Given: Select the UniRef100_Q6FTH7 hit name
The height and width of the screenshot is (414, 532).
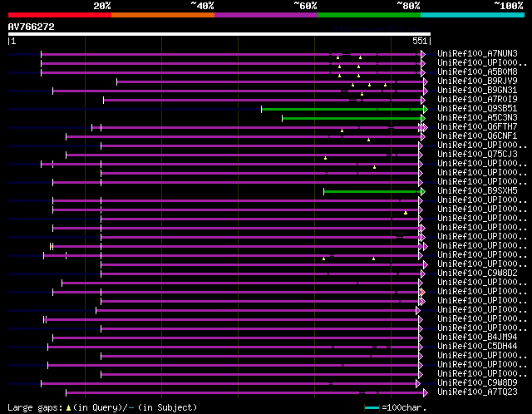Looking at the screenshot, I should click(477, 127).
